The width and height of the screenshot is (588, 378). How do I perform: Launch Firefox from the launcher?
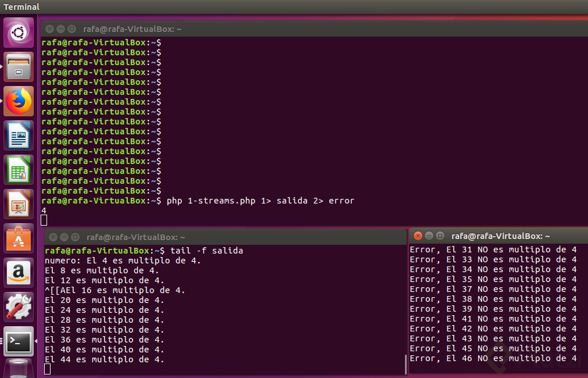(x=19, y=101)
